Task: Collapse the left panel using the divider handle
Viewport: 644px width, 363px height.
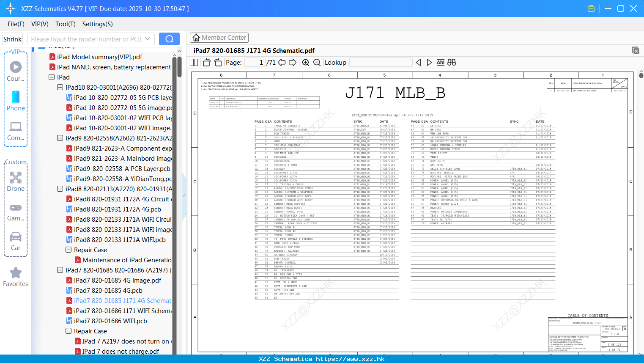Action: 184,195
